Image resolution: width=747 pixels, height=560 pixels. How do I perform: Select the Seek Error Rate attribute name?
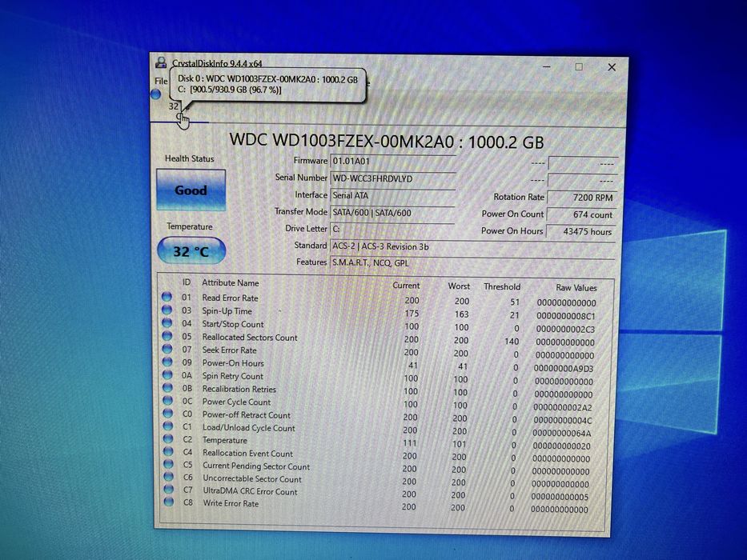pyautogui.click(x=229, y=350)
